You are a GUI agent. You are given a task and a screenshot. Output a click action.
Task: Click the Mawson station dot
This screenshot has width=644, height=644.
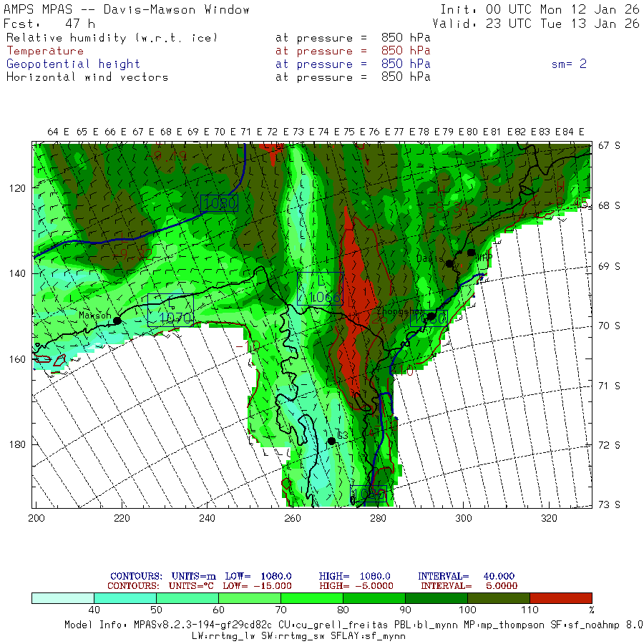(x=117, y=321)
